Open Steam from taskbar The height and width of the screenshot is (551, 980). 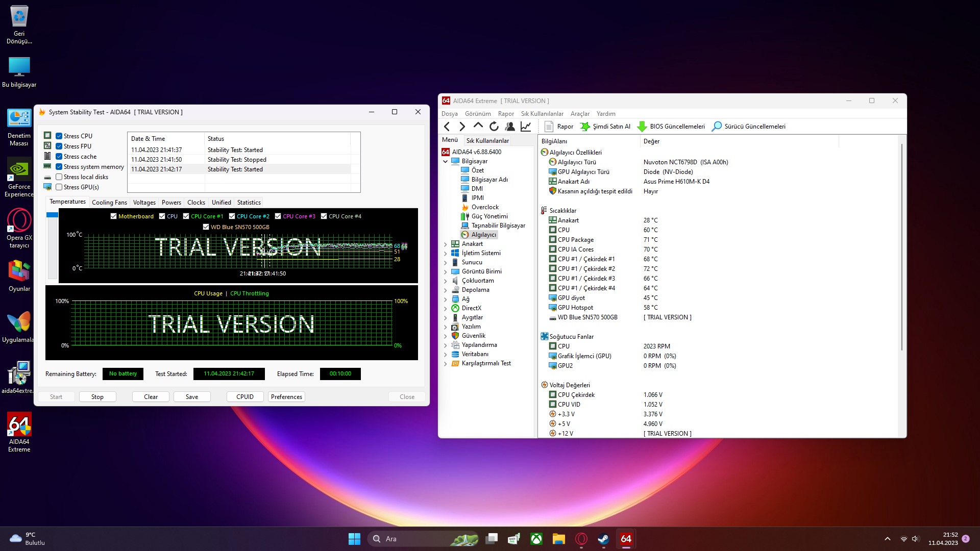coord(604,539)
